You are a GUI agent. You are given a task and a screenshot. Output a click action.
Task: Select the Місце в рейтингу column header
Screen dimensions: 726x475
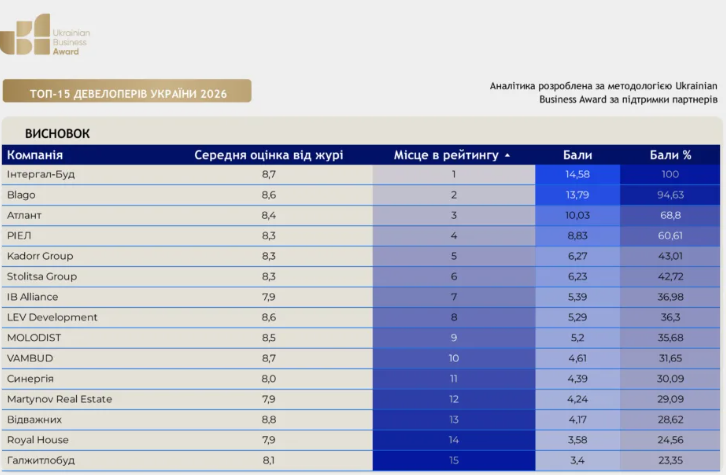point(446,155)
